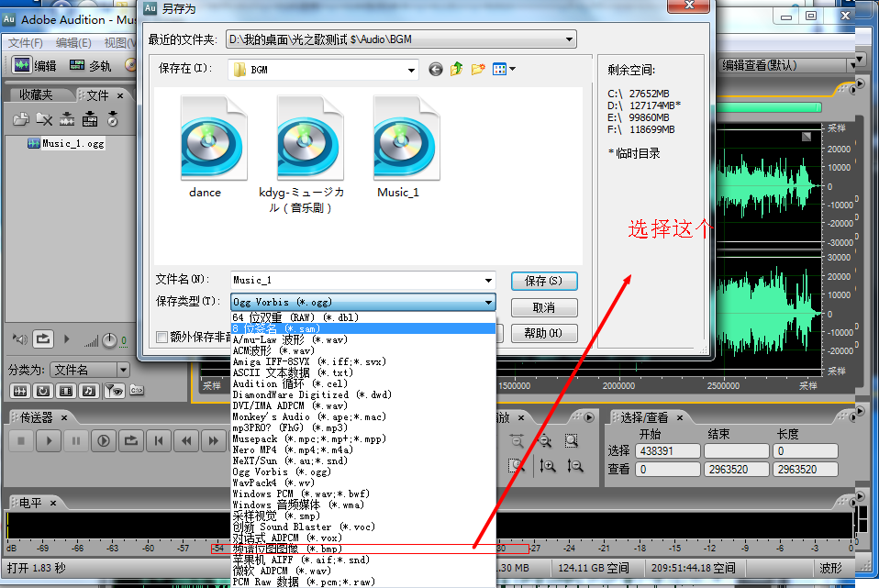Click the 帮助(H) button
879x588 pixels.
point(544,334)
